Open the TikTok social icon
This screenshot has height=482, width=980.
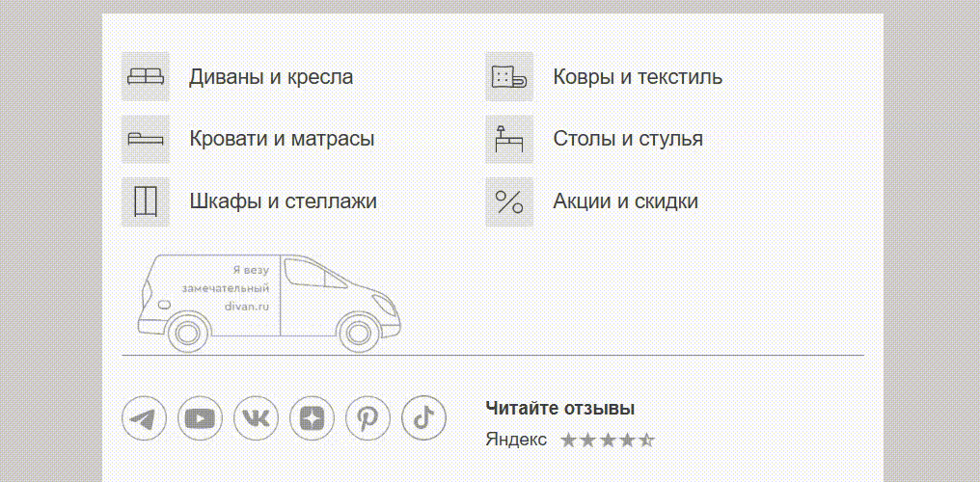click(x=423, y=418)
